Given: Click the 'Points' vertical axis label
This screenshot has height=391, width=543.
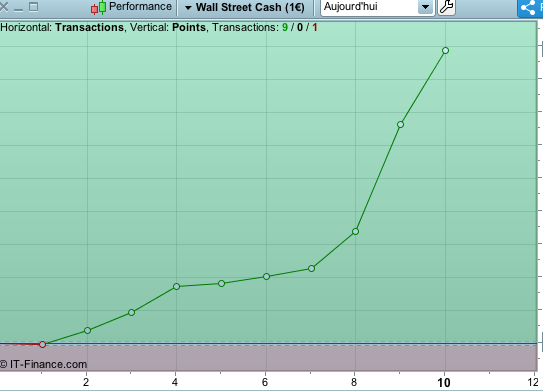Looking at the screenshot, I should [189, 27].
